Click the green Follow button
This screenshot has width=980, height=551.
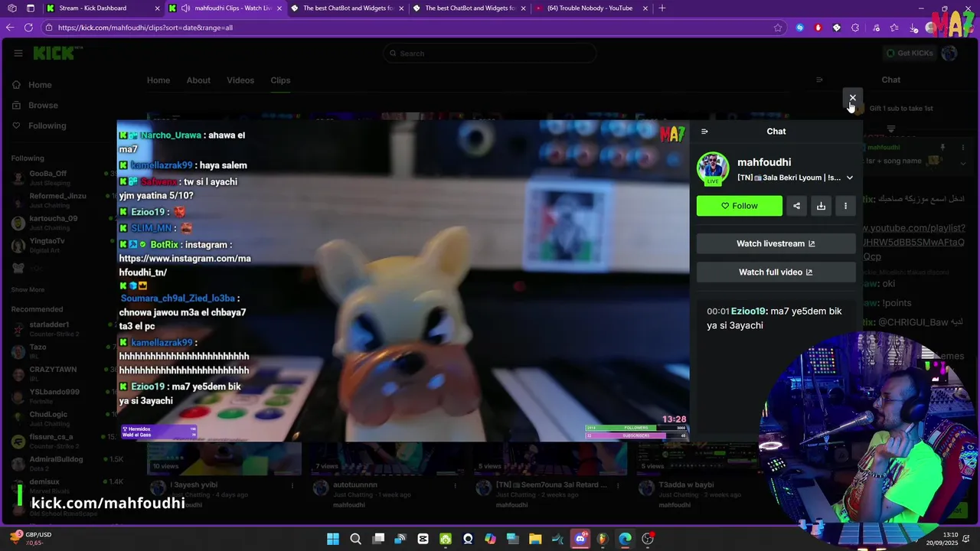(x=740, y=206)
